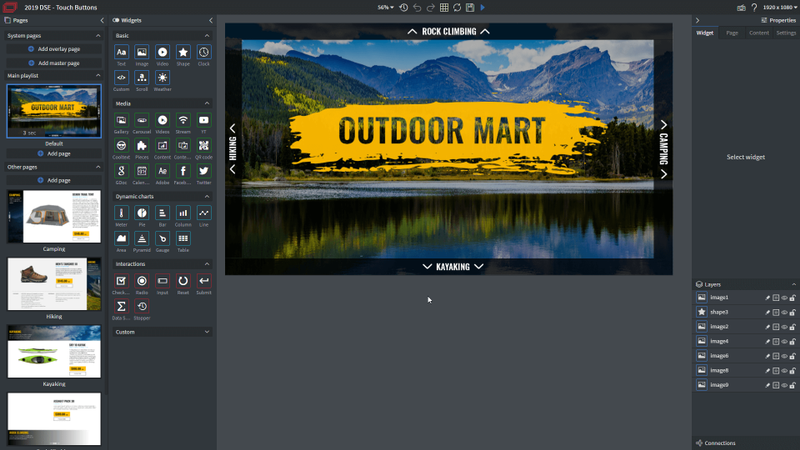
Task: Click Add overlay page button
Action: pos(54,48)
